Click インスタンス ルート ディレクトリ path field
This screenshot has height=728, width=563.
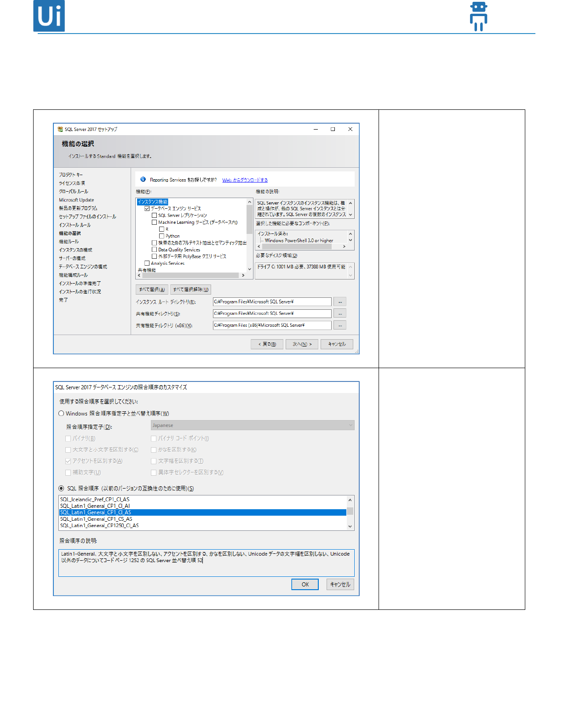(x=272, y=301)
